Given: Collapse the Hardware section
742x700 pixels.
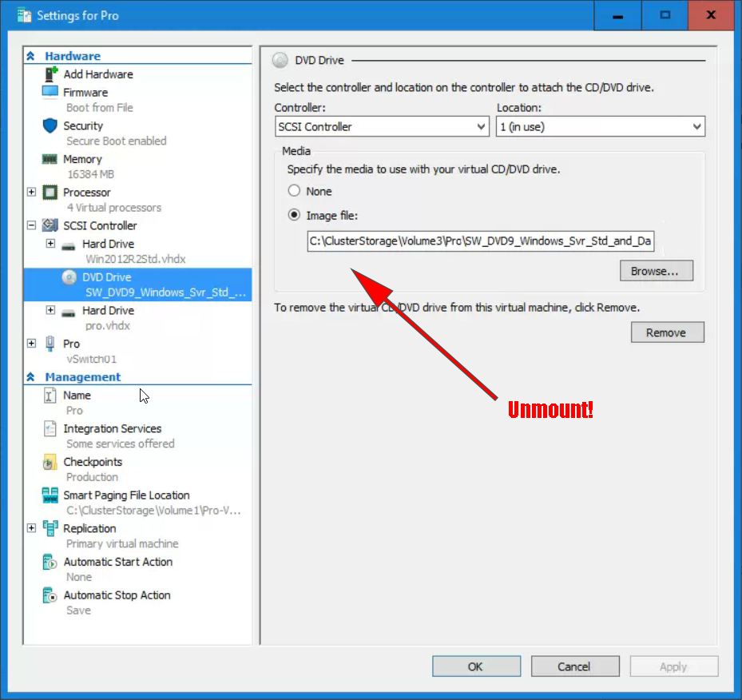Looking at the screenshot, I should (31, 56).
